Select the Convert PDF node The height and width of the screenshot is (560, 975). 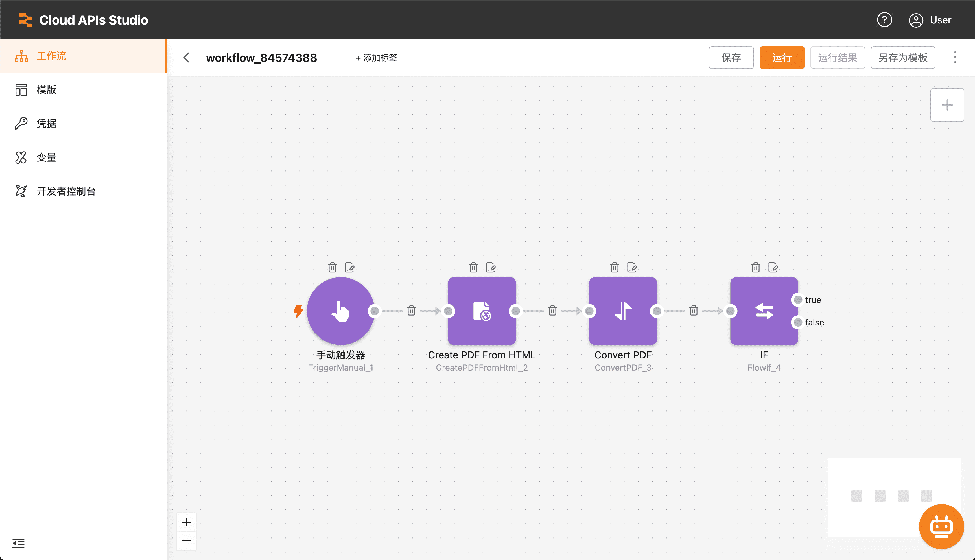pyautogui.click(x=623, y=311)
